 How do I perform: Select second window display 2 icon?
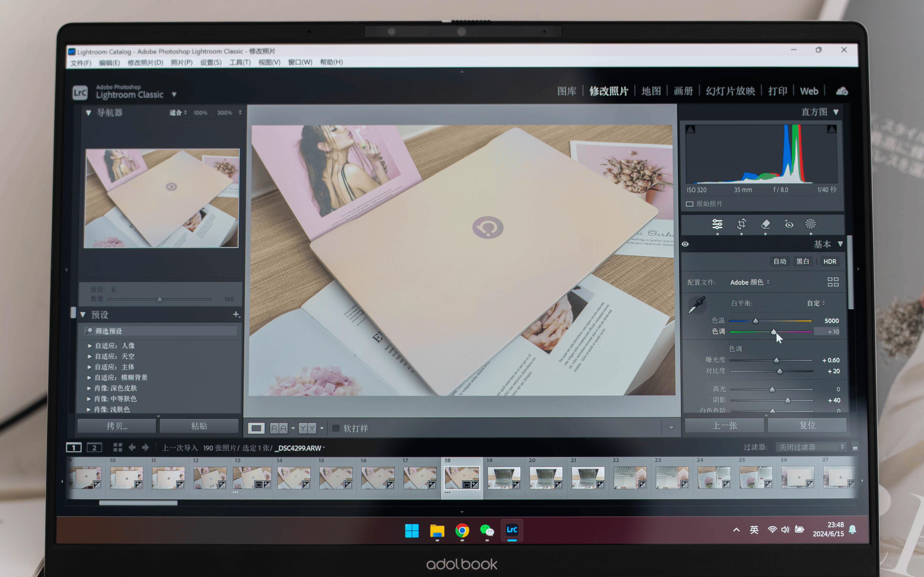94,447
